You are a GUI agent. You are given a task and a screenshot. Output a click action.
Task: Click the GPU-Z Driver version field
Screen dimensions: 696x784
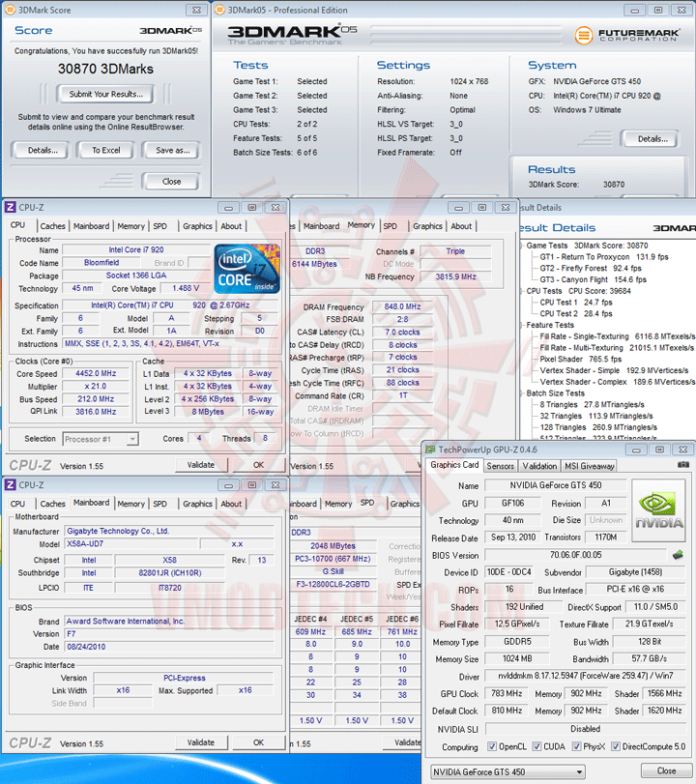pos(585,676)
